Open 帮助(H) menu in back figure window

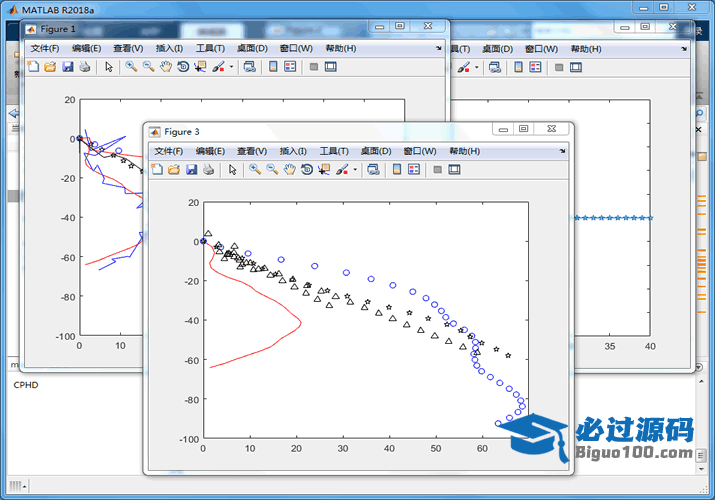(586, 49)
